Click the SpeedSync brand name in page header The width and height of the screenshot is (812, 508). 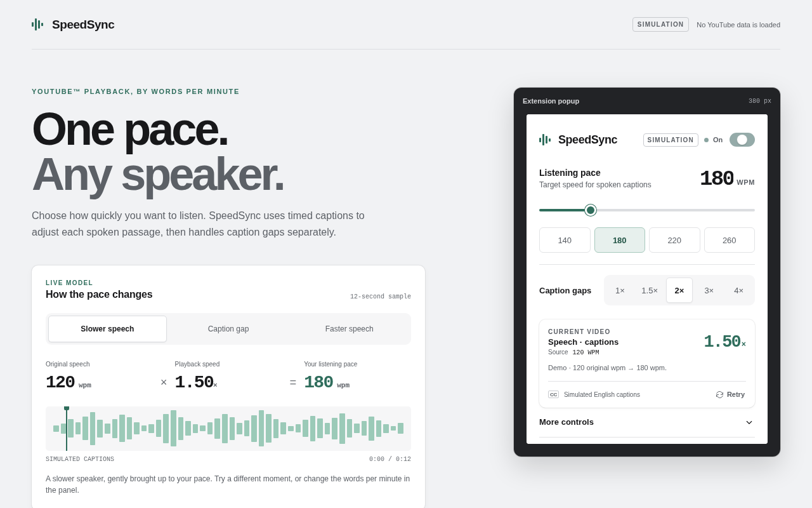pyautogui.click(x=83, y=25)
